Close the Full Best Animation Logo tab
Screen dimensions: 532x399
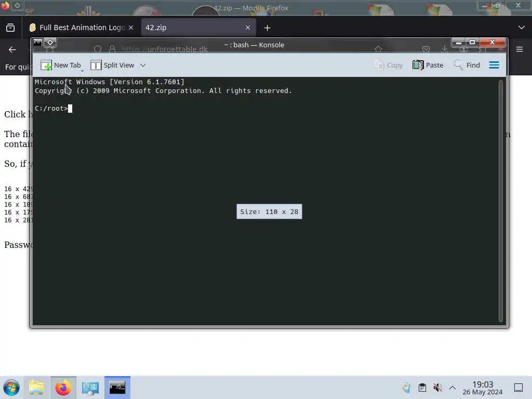click(x=131, y=28)
